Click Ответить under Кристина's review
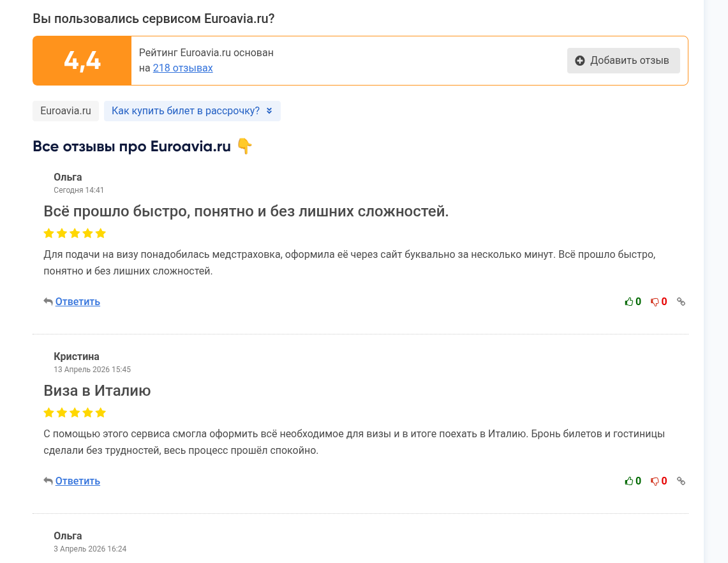The image size is (728, 563). (78, 481)
